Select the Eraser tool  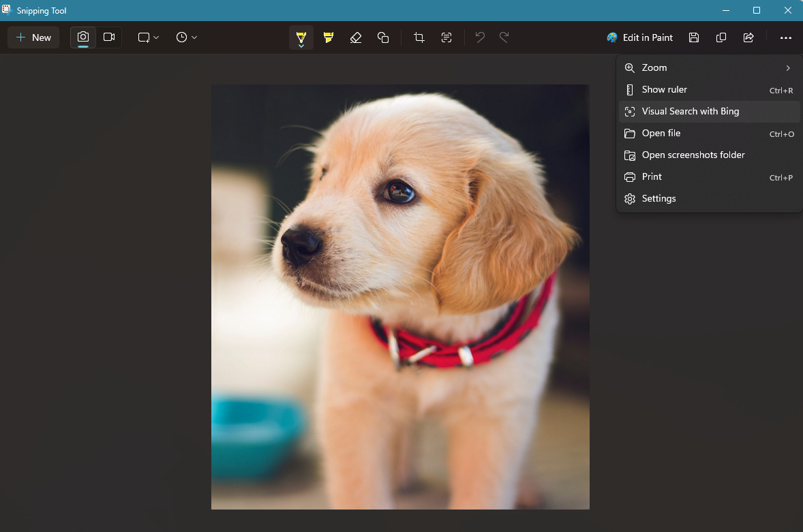pyautogui.click(x=355, y=37)
